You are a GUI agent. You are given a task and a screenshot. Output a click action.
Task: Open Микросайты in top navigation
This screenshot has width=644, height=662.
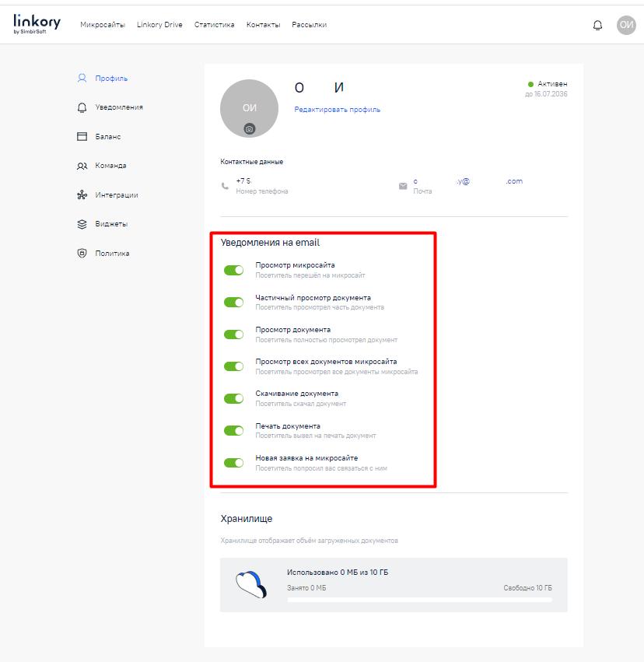click(x=102, y=25)
